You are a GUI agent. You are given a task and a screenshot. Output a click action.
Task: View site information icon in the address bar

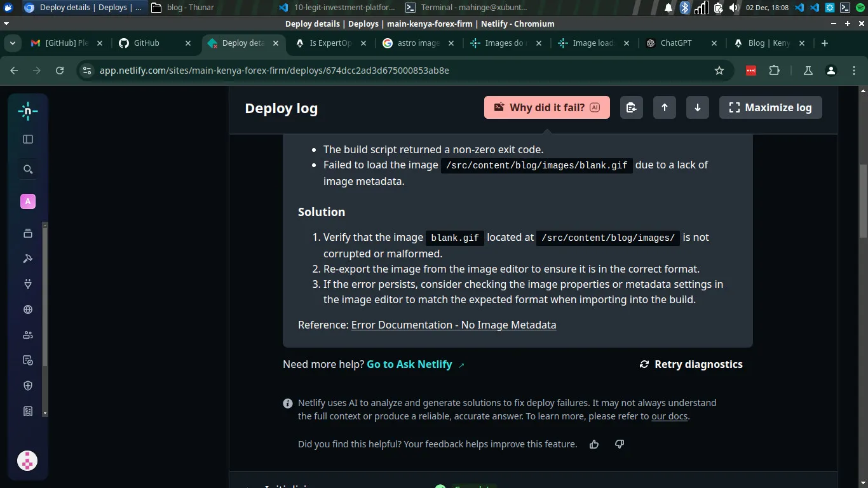[87, 71]
